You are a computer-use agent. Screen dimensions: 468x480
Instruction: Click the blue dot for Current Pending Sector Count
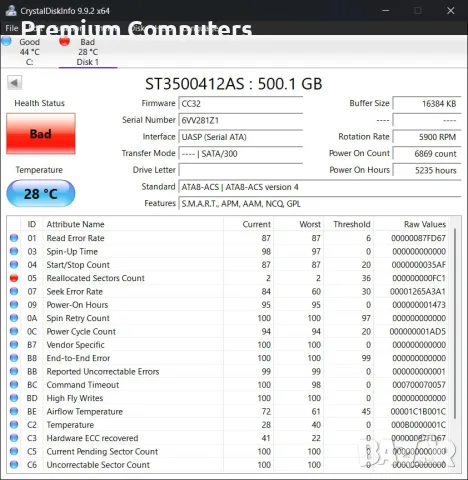click(x=14, y=451)
